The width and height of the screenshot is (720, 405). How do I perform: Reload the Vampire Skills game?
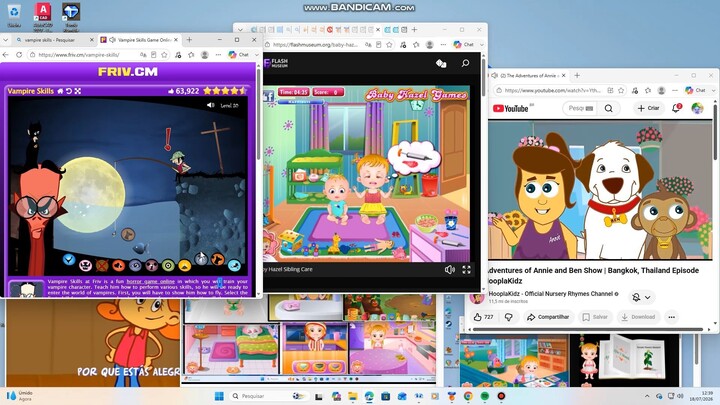click(69, 91)
